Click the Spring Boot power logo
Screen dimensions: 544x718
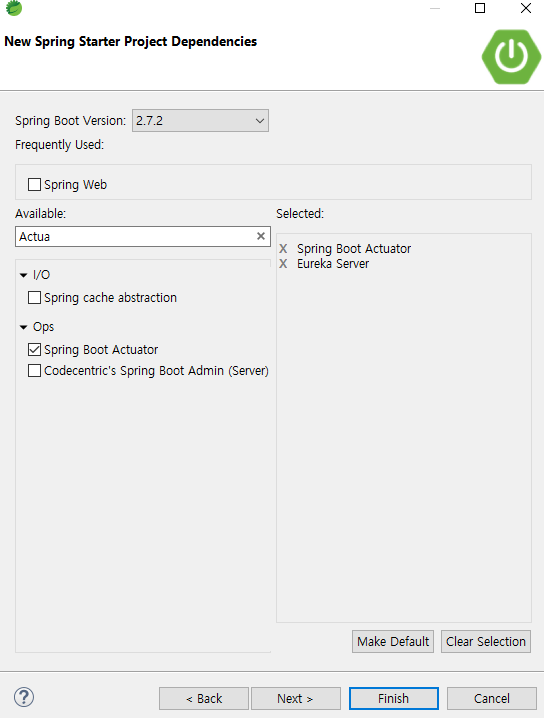[x=511, y=57]
